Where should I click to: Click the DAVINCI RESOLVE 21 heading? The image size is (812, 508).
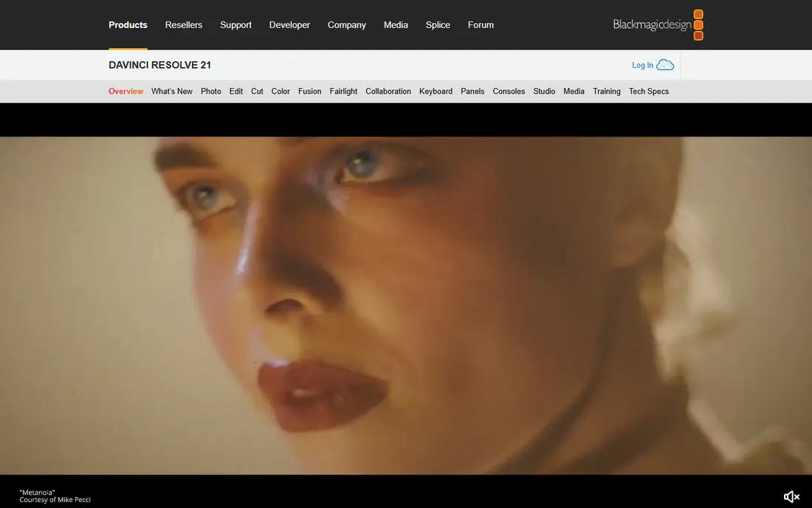[x=159, y=65]
